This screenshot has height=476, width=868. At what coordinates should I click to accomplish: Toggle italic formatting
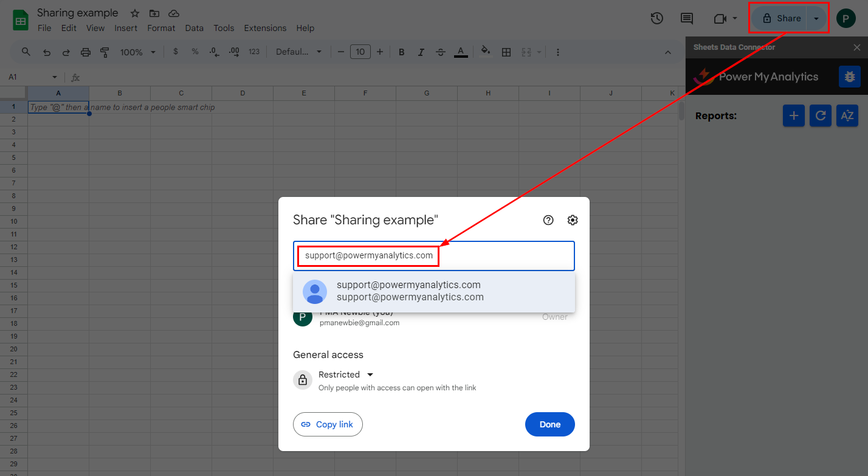[x=421, y=52]
